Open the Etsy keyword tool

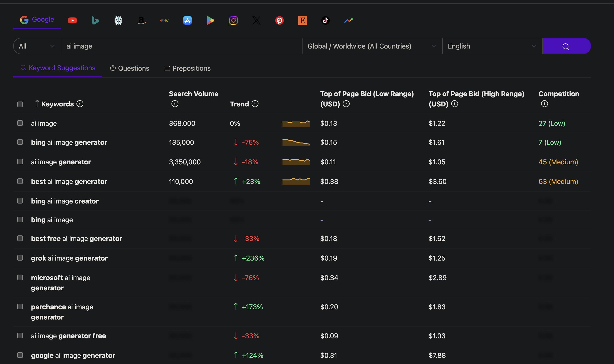pyautogui.click(x=302, y=20)
